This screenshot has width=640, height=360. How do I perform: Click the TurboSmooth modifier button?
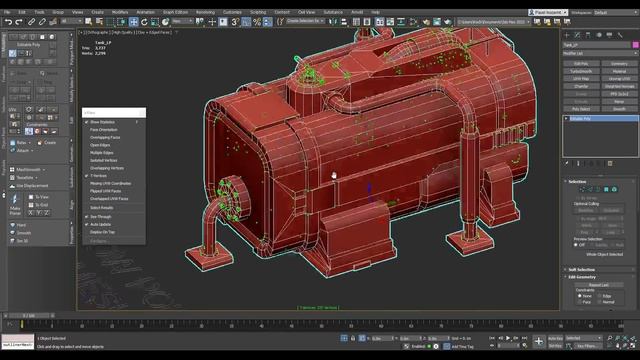(581, 71)
